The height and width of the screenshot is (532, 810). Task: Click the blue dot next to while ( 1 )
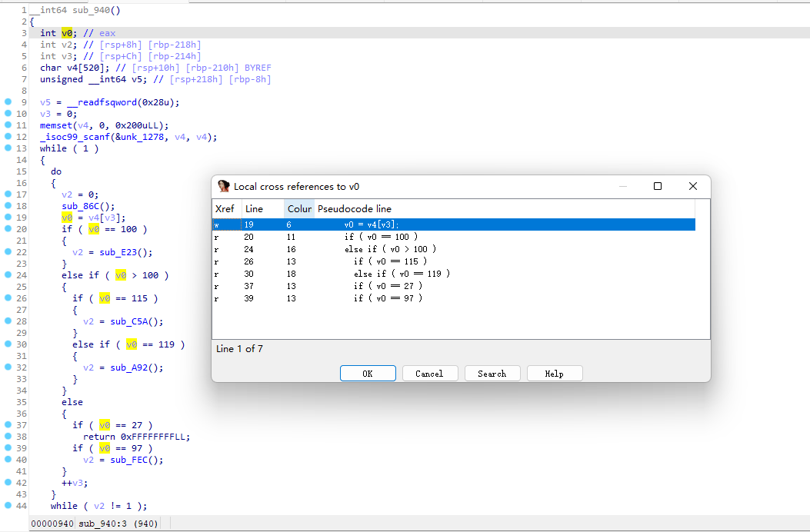[6, 148]
